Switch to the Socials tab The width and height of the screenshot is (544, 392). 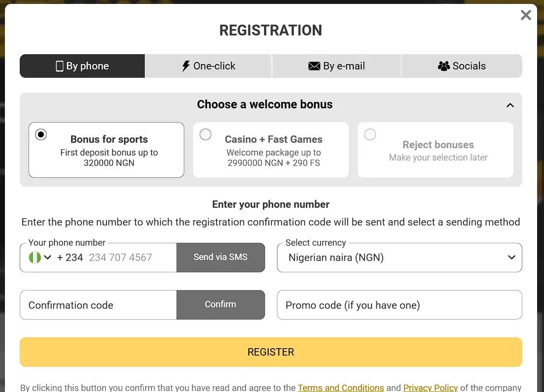point(462,65)
